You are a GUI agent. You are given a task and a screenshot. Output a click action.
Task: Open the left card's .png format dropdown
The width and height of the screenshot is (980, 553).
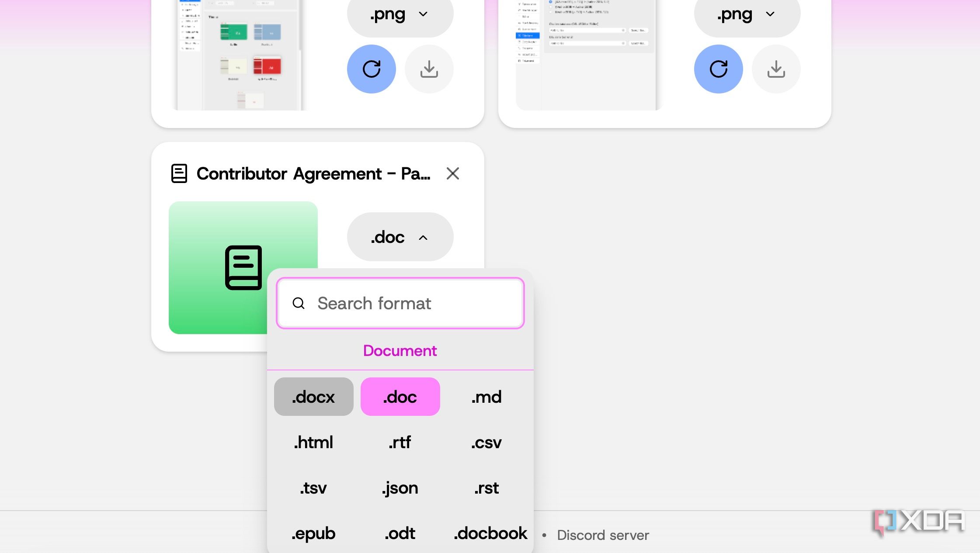click(x=400, y=15)
